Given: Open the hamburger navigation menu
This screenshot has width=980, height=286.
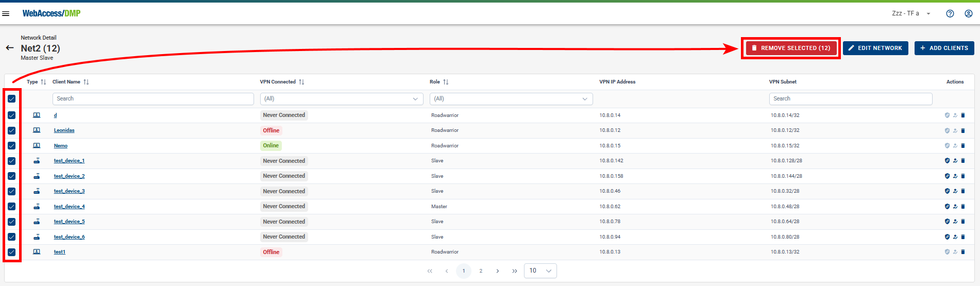Looking at the screenshot, I should coord(6,13).
